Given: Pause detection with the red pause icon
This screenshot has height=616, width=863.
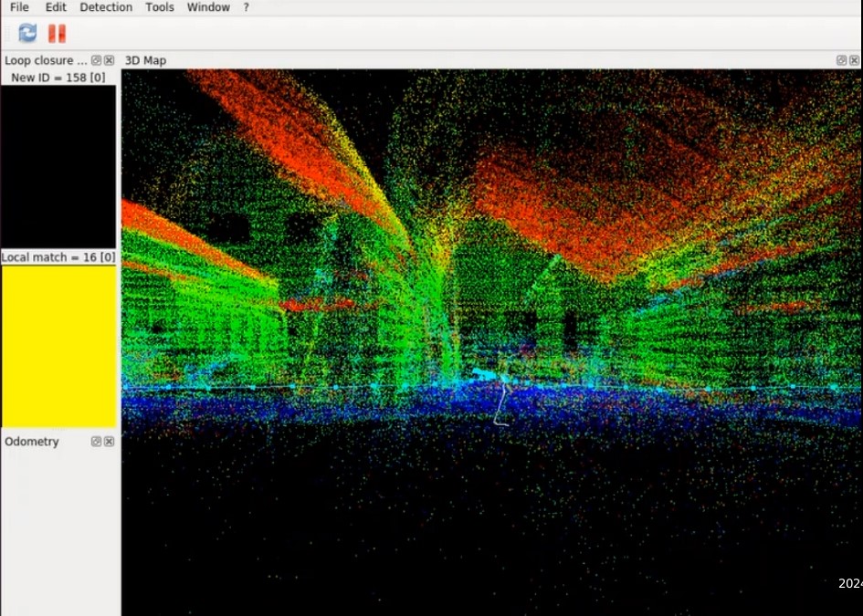Looking at the screenshot, I should [57, 34].
